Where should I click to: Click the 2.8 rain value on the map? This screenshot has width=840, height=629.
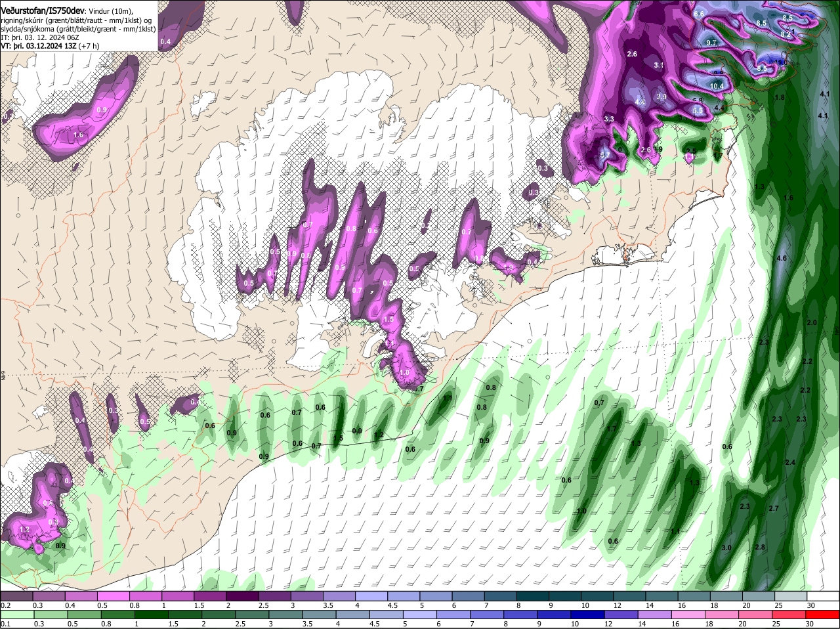760,547
